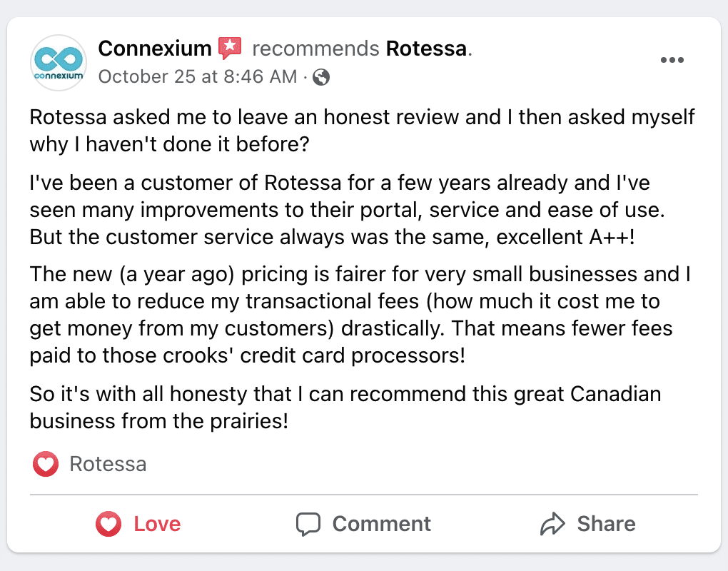This screenshot has height=571, width=728.
Task: Click the heart reaction icon beside Rotessa
Action: coord(46,464)
